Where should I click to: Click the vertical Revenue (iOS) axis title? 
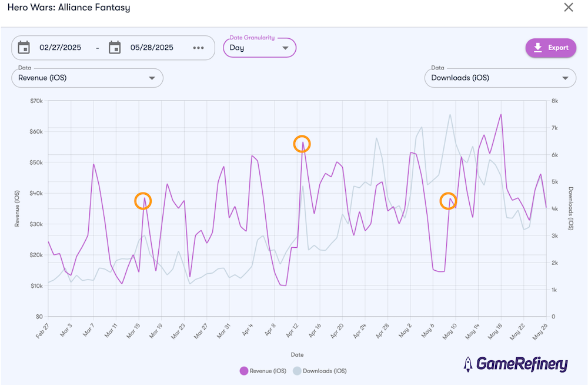[17, 209]
